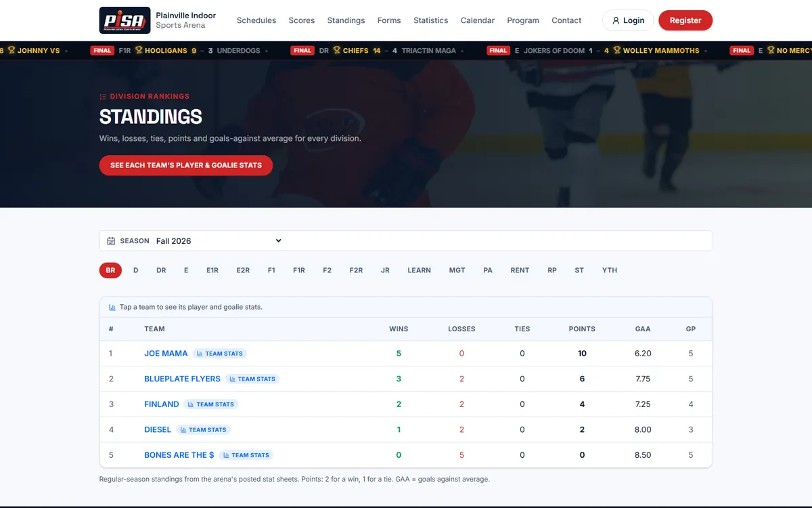This screenshot has height=508, width=812.
Task: Open the Program nav link
Action: point(523,20)
